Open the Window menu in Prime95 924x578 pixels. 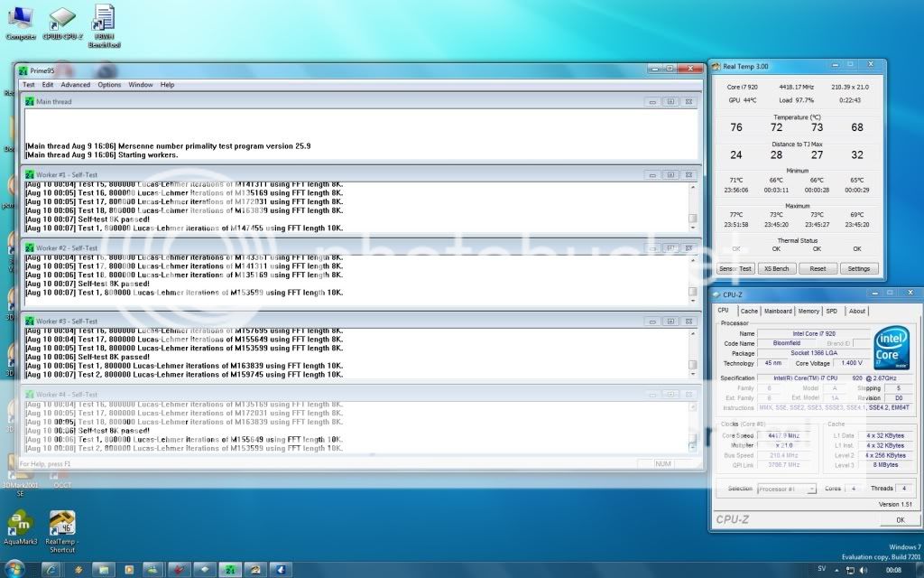tap(140, 85)
